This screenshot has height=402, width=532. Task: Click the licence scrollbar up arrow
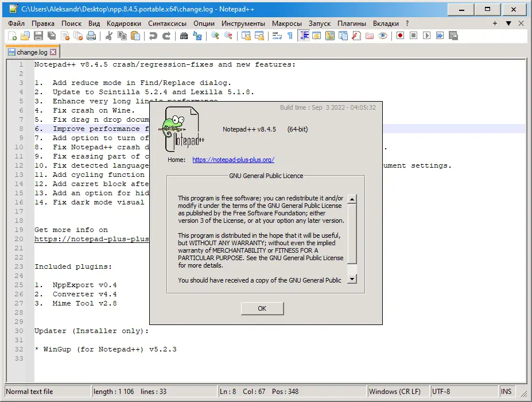pyautogui.click(x=352, y=199)
